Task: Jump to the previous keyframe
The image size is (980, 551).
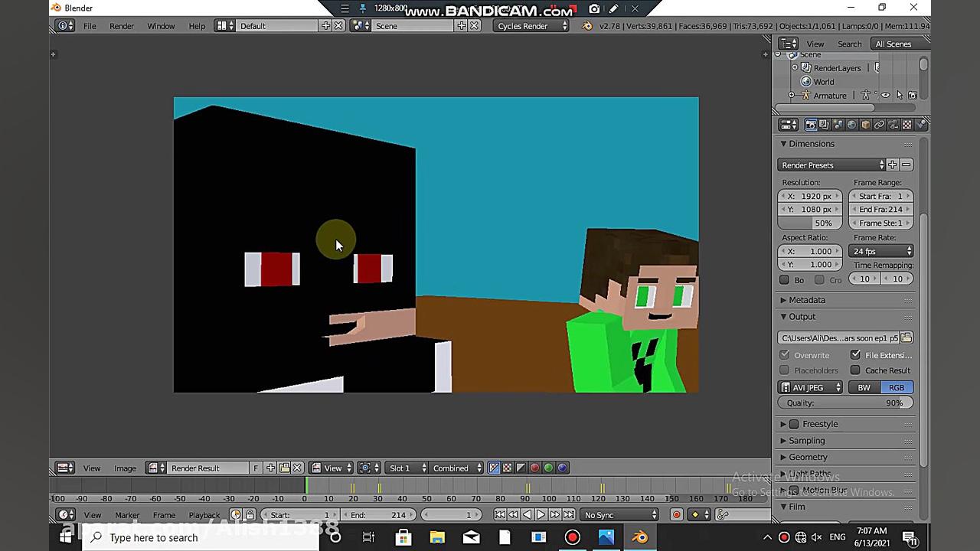Action: (x=513, y=515)
